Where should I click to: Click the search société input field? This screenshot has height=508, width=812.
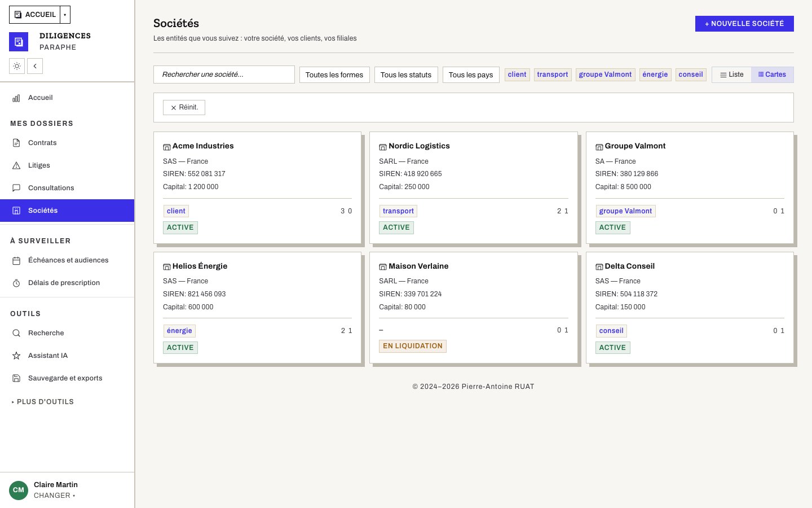pyautogui.click(x=224, y=75)
